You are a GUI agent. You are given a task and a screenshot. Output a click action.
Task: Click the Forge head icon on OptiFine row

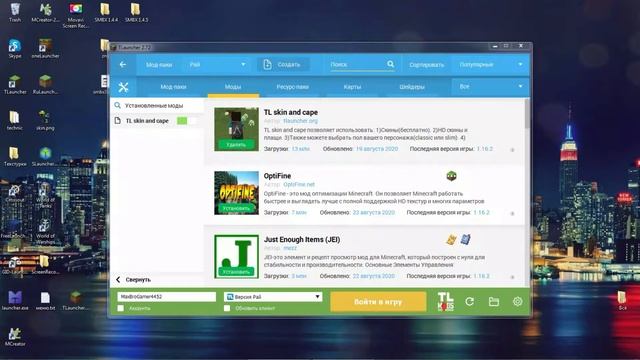pos(451,176)
